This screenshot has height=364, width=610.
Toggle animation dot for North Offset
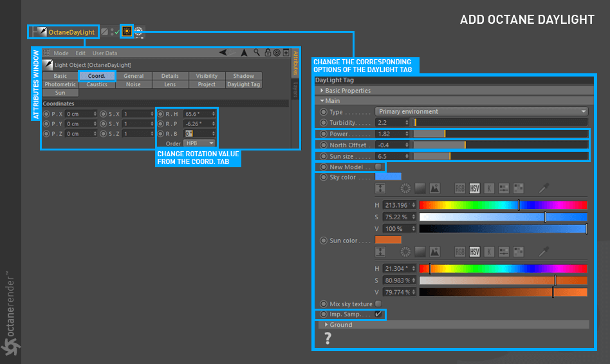coord(323,145)
